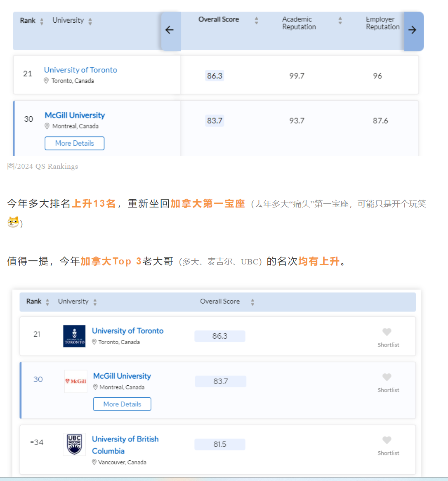Sort top table by Academic Reputation arrows
This screenshot has width=448, height=481.
pyautogui.click(x=340, y=20)
